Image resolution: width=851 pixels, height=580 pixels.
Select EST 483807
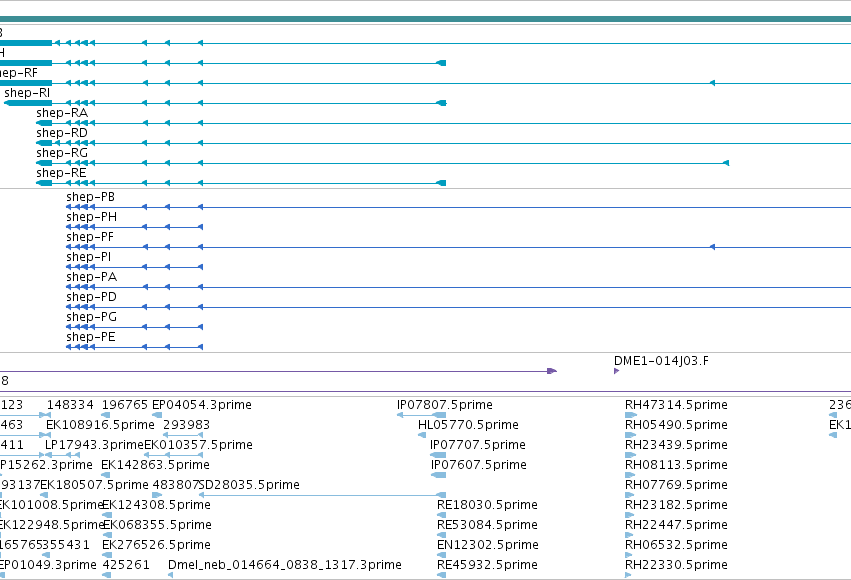click(176, 485)
